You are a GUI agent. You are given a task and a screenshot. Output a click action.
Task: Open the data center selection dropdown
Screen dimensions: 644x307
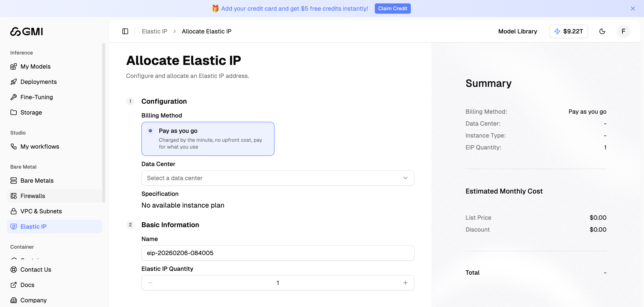click(x=277, y=178)
